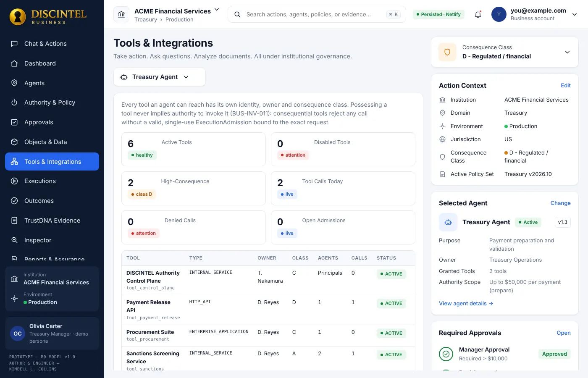The image size is (588, 378).
Task: Click the search magnifier icon
Action: [x=237, y=14]
